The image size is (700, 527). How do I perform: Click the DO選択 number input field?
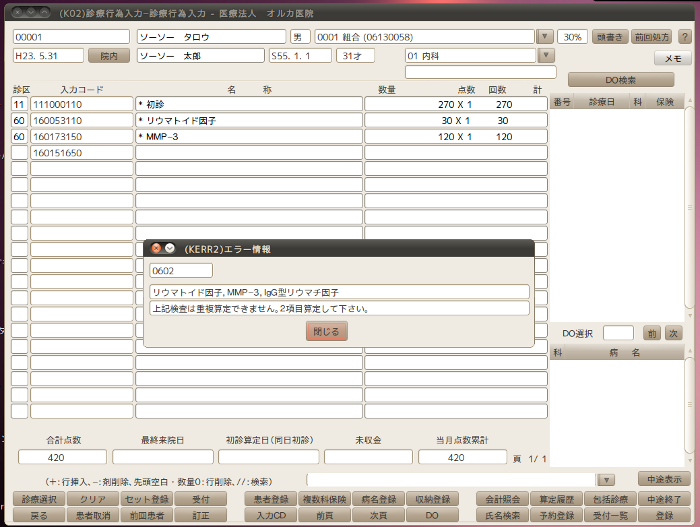coord(618,333)
